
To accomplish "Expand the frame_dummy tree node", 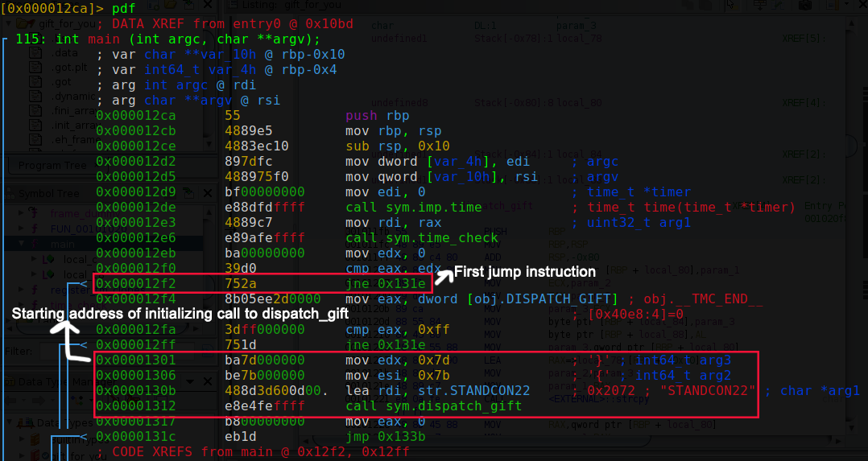I will coord(22,213).
